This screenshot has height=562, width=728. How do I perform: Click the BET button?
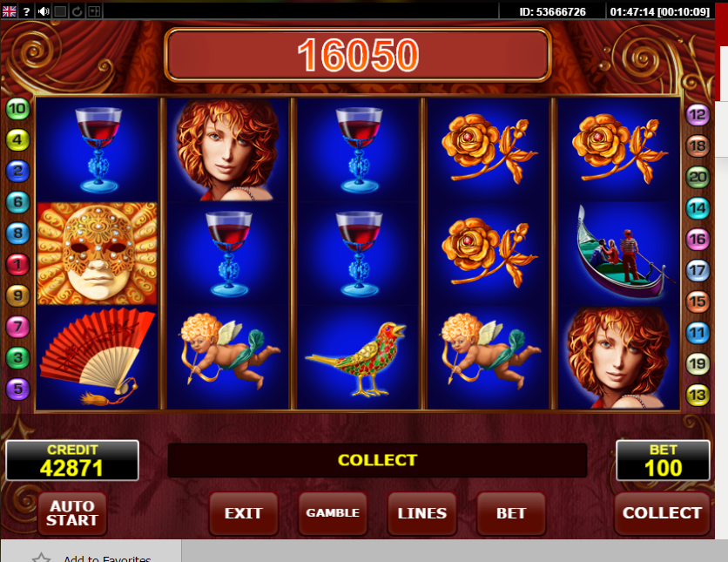pos(511,513)
